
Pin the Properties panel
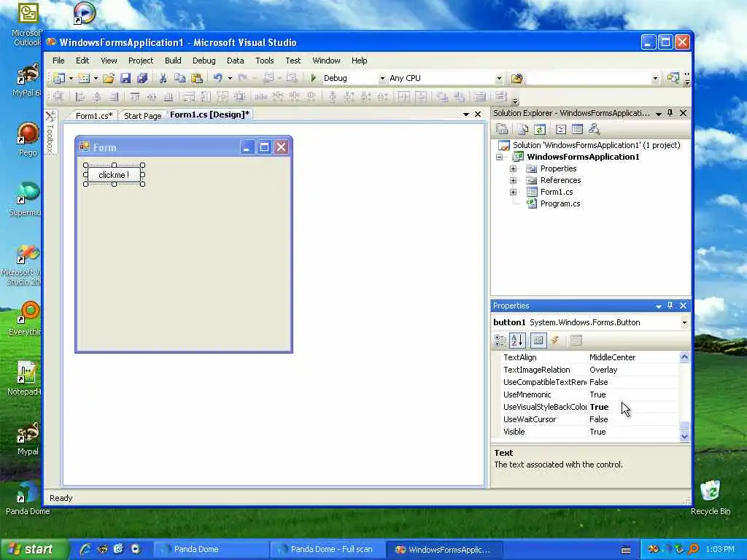coord(670,306)
